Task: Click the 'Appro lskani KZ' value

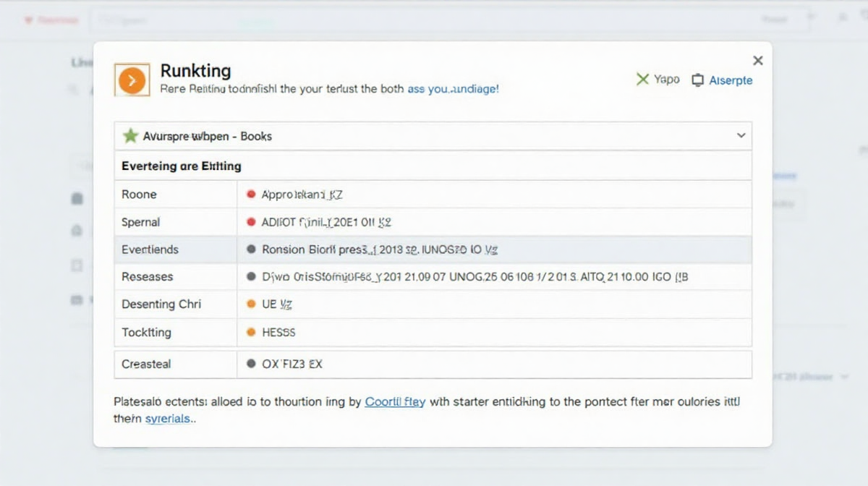Action: 302,195
